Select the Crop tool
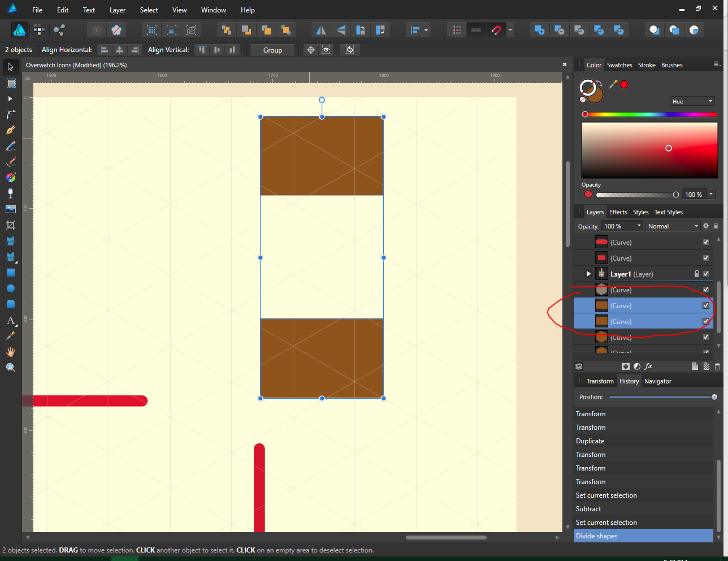 10,225
